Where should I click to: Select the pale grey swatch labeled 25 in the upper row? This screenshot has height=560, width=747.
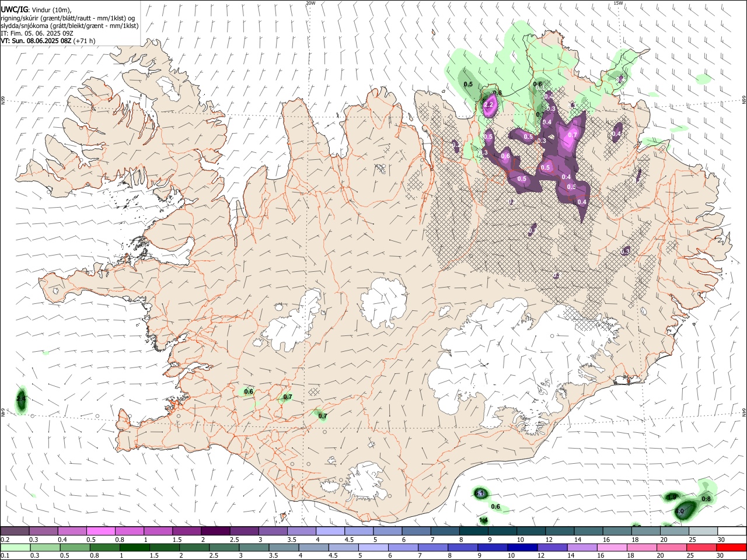click(x=703, y=531)
